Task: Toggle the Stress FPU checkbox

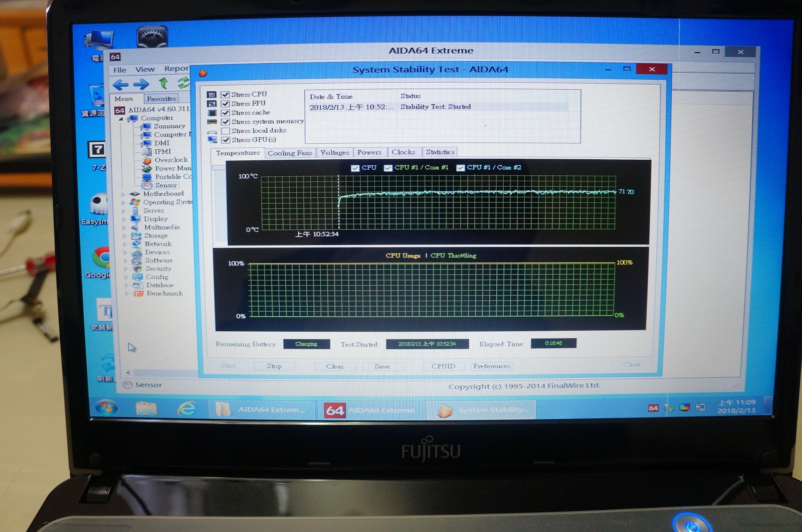Action: tap(226, 104)
